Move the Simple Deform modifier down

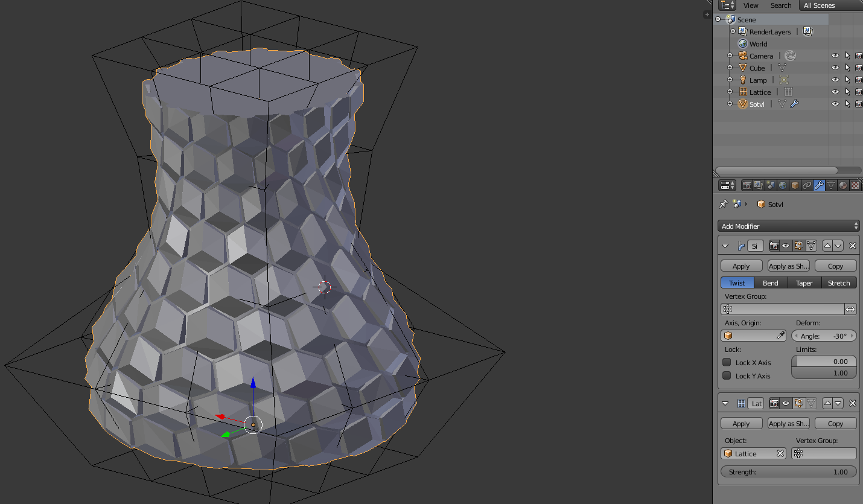pos(838,246)
